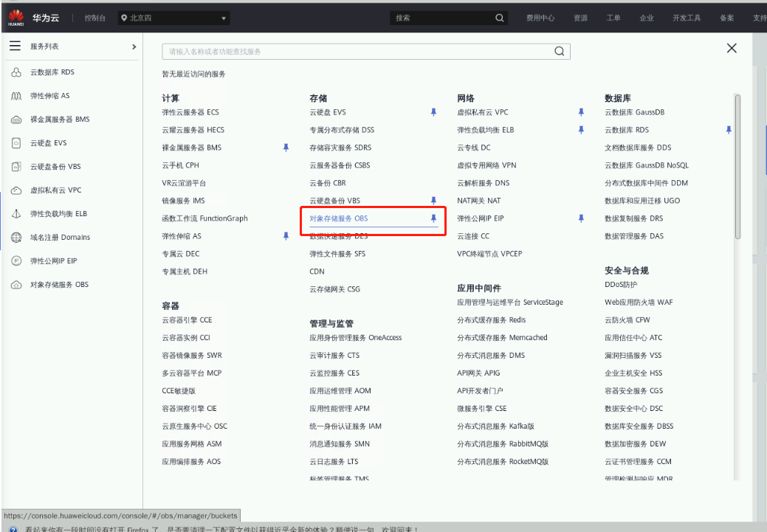This screenshot has height=532, width=767.
Task: Open 开发工具 in top menu
Action: pos(687,18)
